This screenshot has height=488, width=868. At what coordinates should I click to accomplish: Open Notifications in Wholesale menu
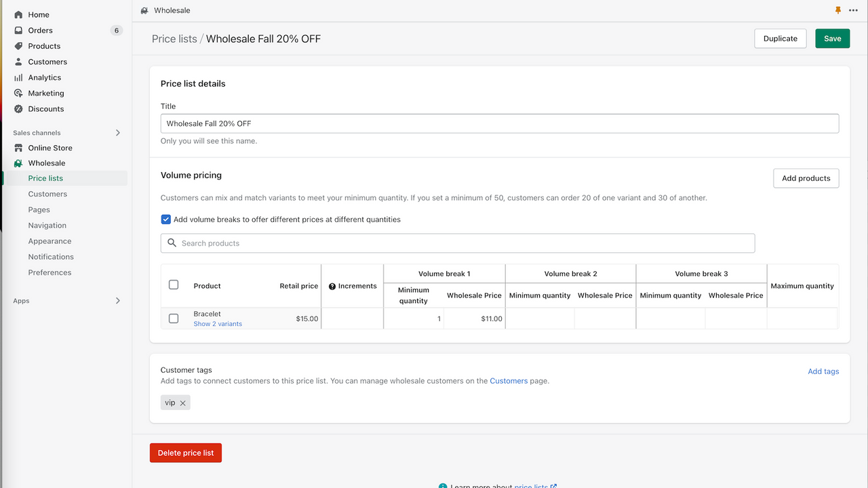pos(51,256)
